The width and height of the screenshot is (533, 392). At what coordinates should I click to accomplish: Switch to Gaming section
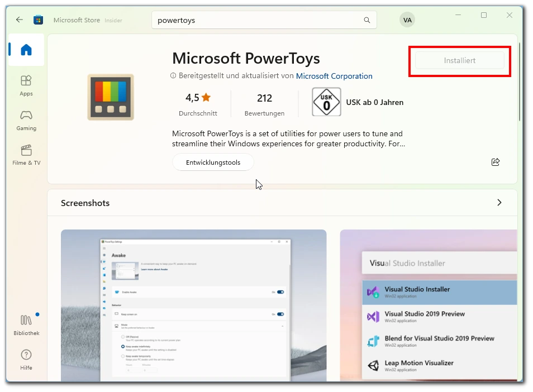tap(26, 121)
